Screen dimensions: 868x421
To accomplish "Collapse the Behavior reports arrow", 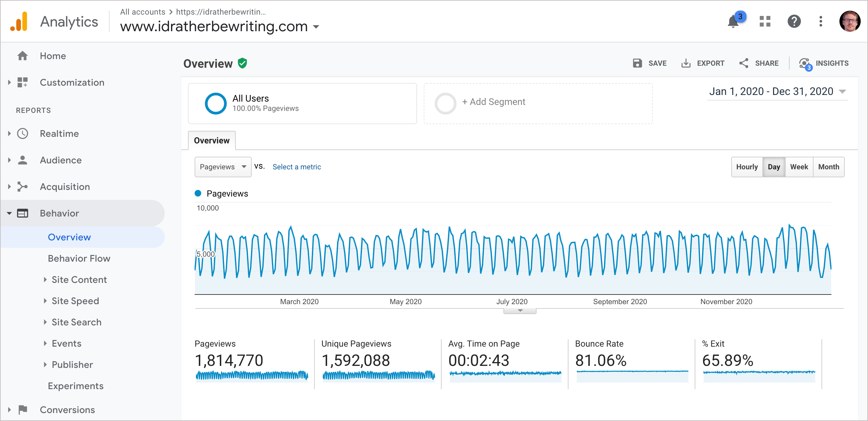I will 9,213.
